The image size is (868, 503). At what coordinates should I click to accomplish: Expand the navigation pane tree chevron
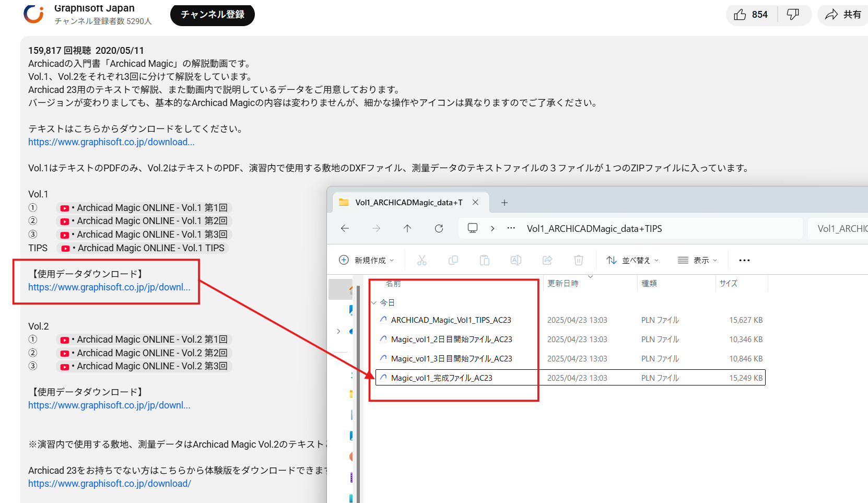(338, 331)
